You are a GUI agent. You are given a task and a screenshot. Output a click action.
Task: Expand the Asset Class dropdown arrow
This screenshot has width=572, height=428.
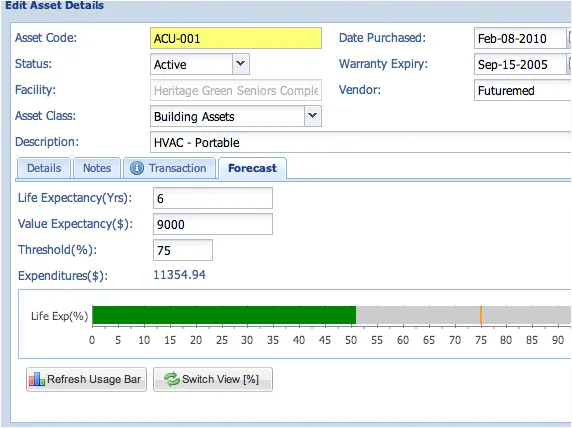click(x=313, y=116)
